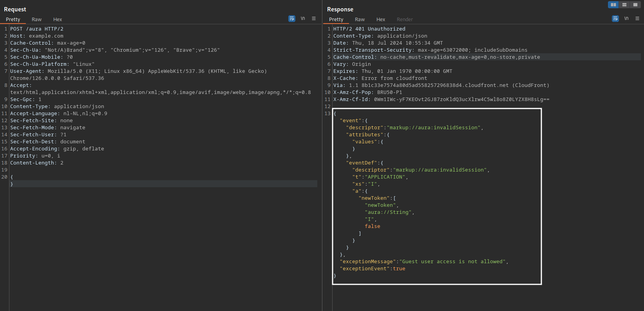Click the 'Sec-Ch-Ua-Mobile: ?0' header
Image resolution: width=644 pixels, height=311 pixels.
coord(42,57)
